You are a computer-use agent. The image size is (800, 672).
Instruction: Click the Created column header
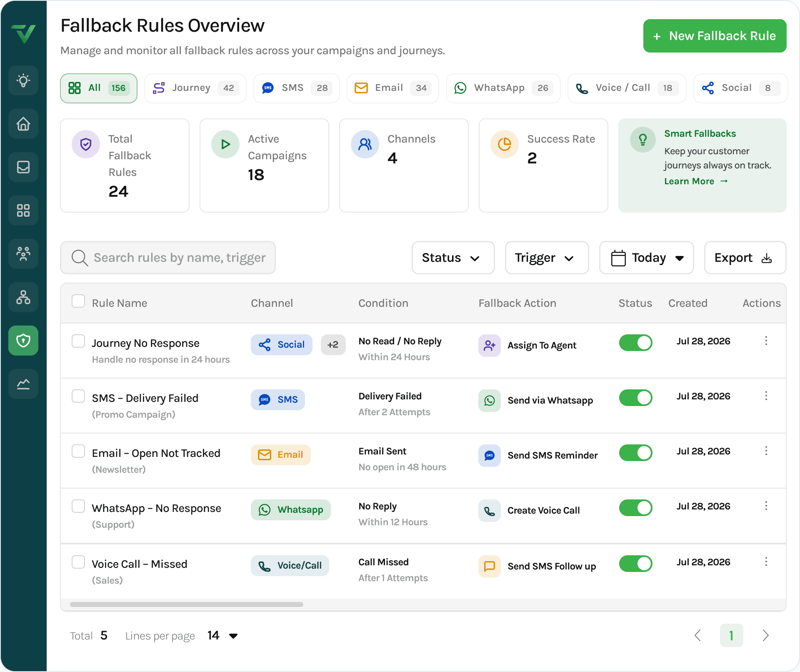point(687,303)
